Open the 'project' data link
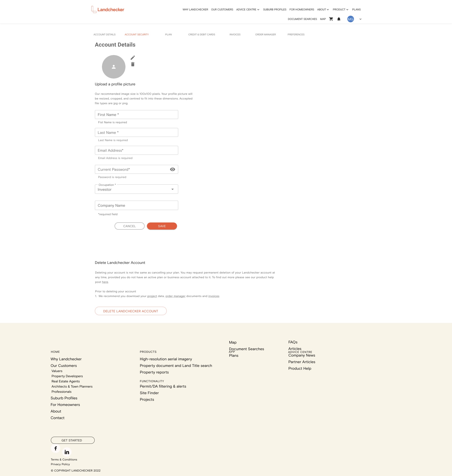The width and height of the screenshot is (452, 476). pyautogui.click(x=152, y=296)
